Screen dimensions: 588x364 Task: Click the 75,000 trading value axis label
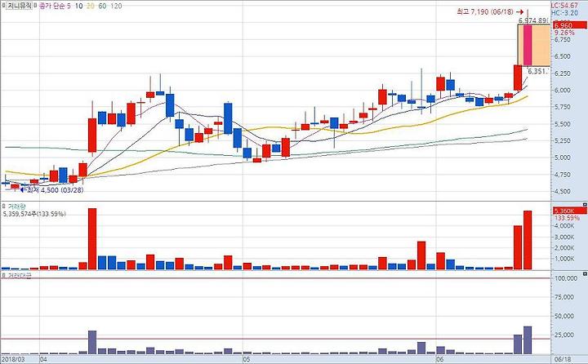(x=564, y=297)
